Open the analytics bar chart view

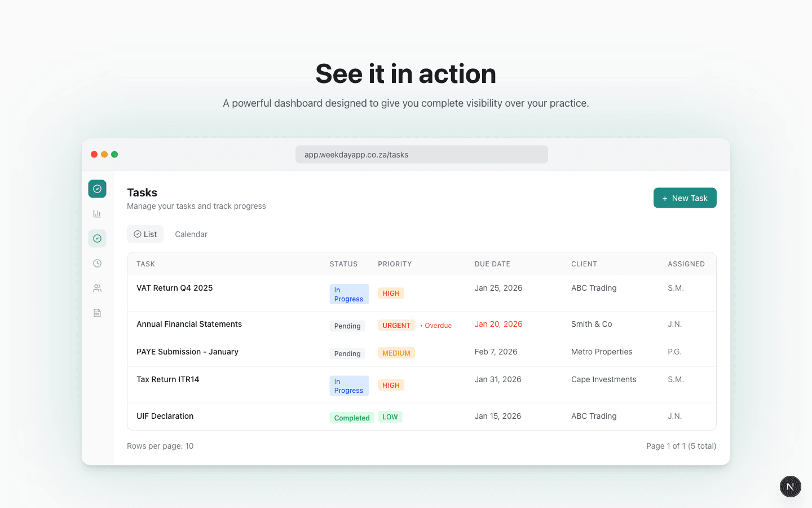point(97,213)
